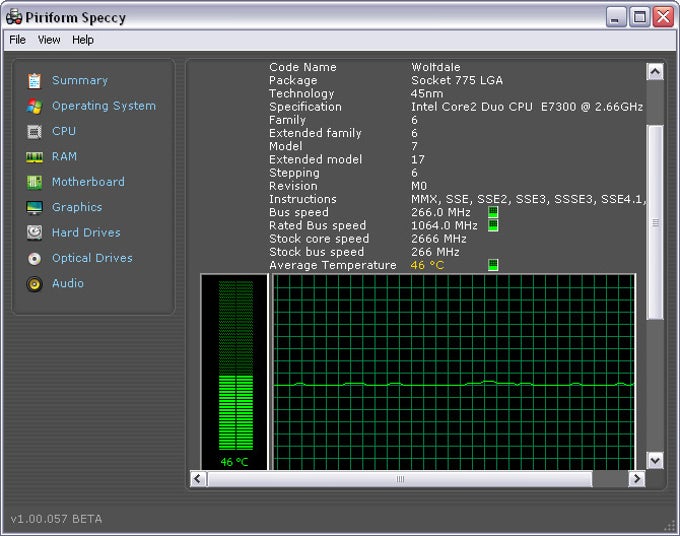Viewport: 680px width, 536px height.
Task: Click the horizontal scrollbar left arrow
Action: 198,479
